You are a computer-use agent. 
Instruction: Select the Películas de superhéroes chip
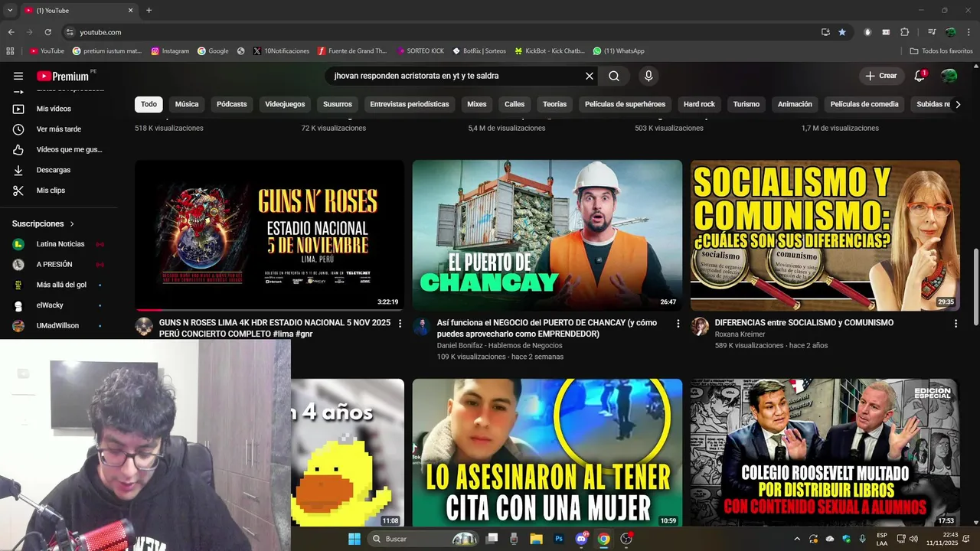click(x=625, y=104)
